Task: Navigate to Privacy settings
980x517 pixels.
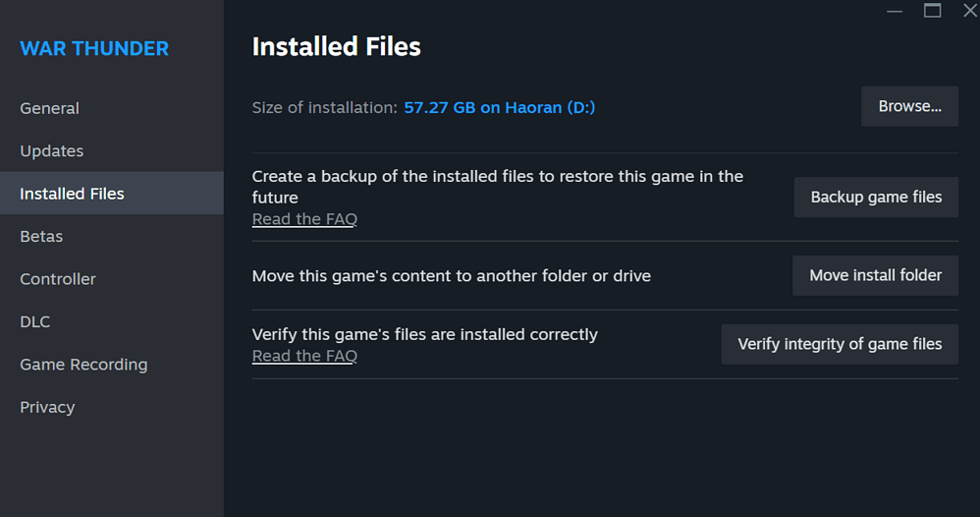Action: [x=47, y=407]
